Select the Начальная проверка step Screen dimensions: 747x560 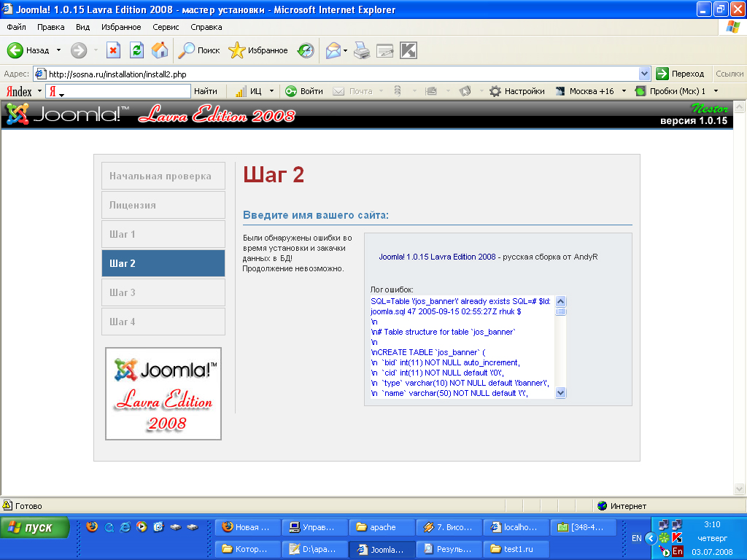click(x=163, y=176)
